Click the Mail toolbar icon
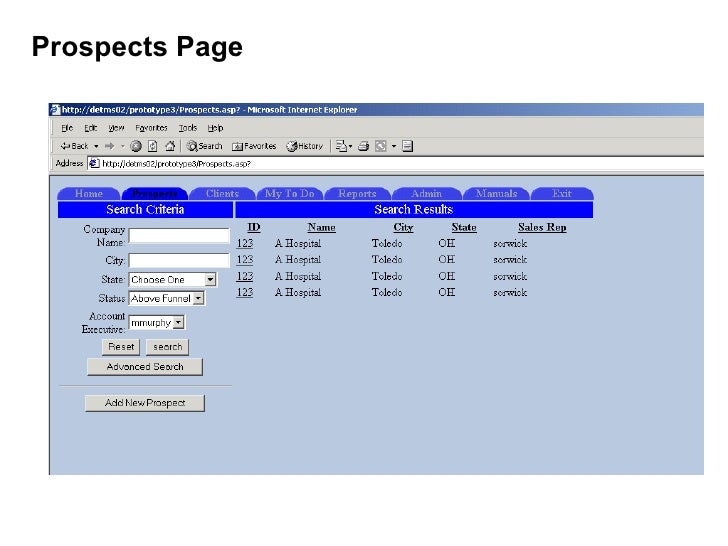This screenshot has height=546, width=728. click(341, 146)
